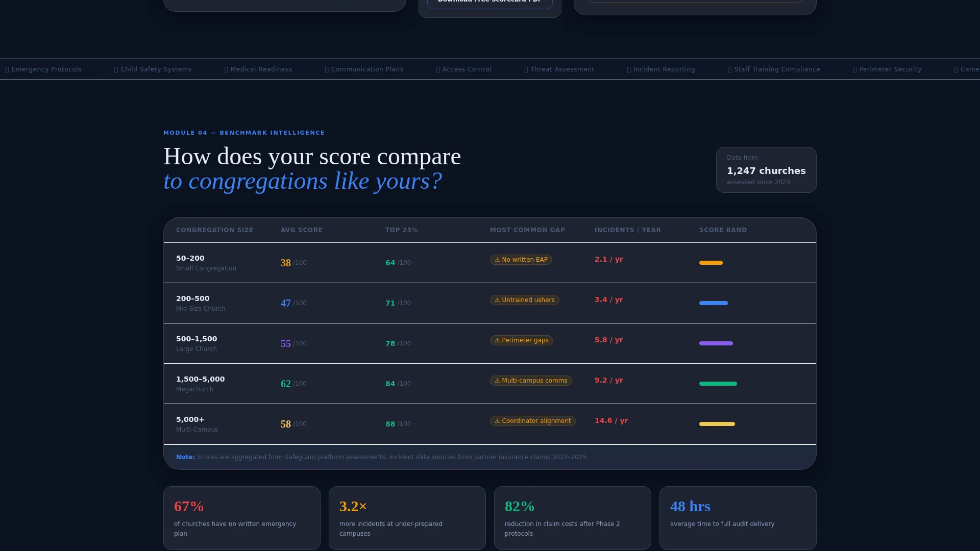Click the icon before Perimeter Security
Screen dimensions: 980x551
point(855,70)
